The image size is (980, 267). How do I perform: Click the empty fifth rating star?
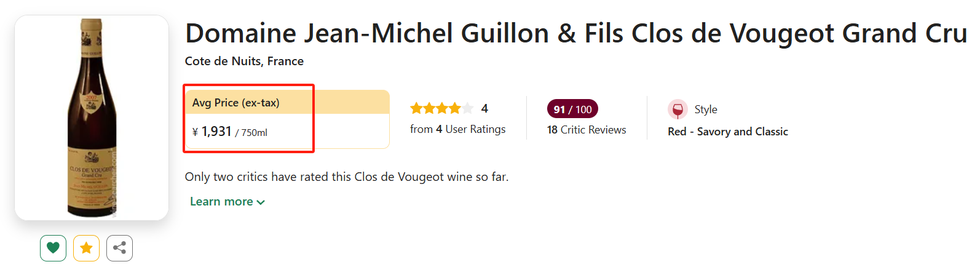click(468, 109)
